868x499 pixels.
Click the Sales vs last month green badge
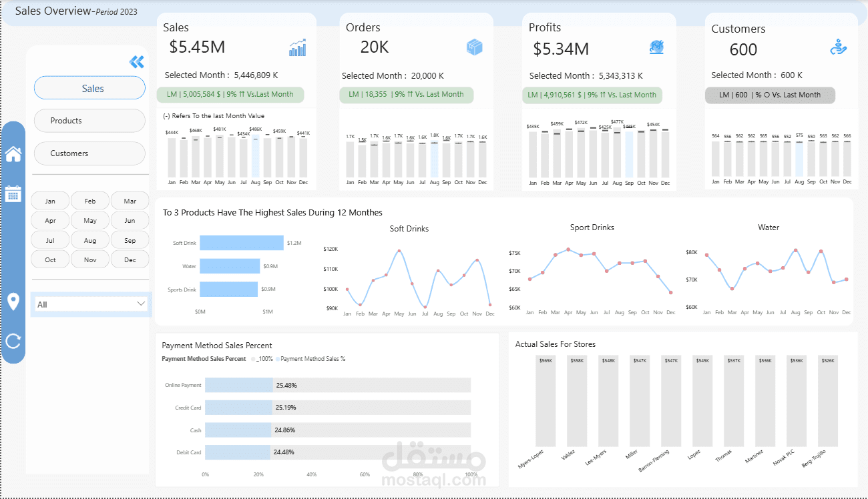230,94
